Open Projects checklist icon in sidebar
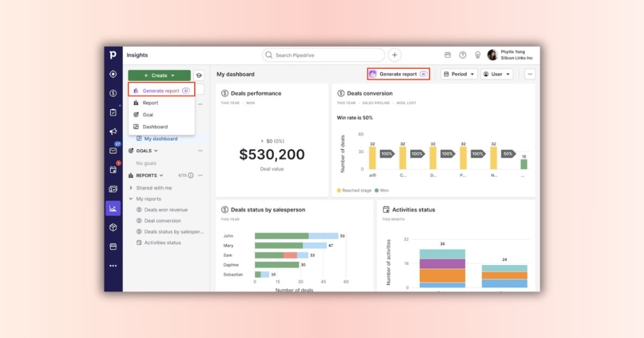The height and width of the screenshot is (338, 644). coord(113,113)
